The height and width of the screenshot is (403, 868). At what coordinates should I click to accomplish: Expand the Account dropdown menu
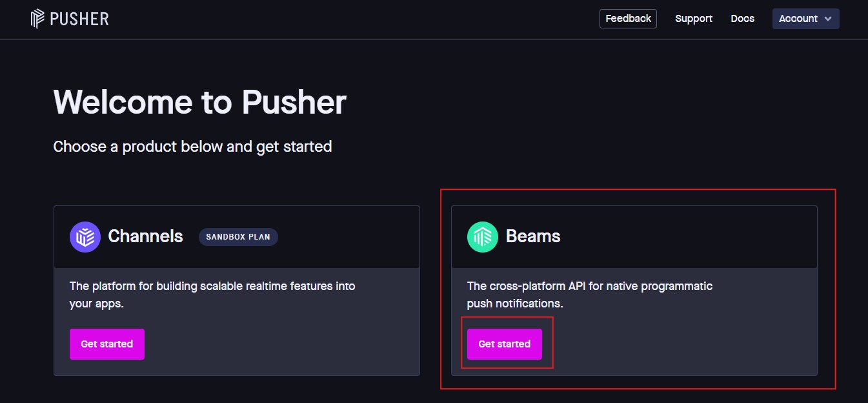click(798, 19)
